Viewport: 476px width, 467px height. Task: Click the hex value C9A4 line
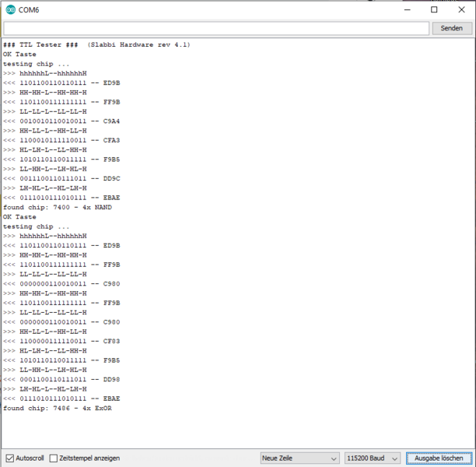(x=61, y=121)
